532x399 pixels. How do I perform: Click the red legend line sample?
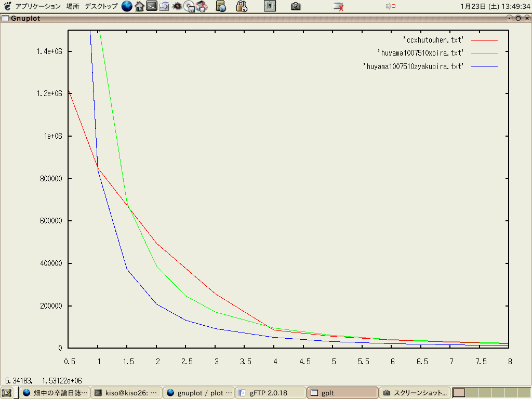tap(484, 40)
